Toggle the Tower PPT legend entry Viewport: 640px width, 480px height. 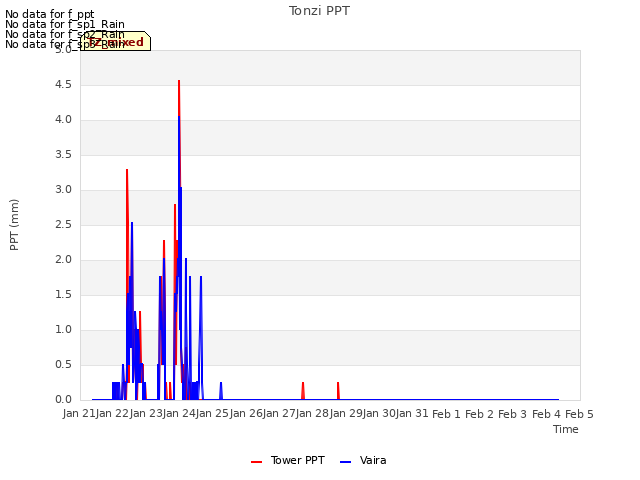288,461
